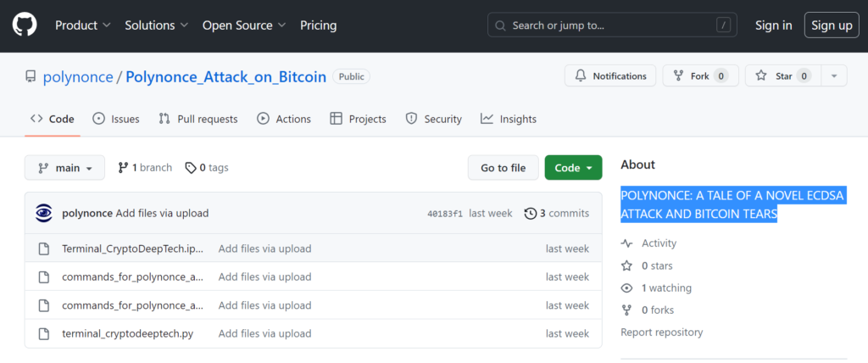Click the GitHub logo icon
Screen dimensions: 868x363
point(25,25)
